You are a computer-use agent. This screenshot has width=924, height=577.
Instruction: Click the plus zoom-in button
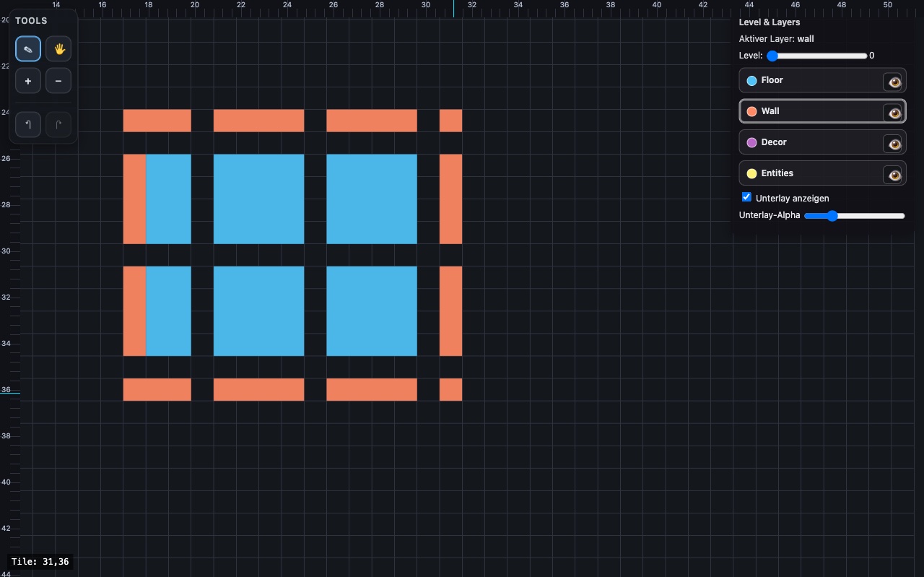(x=28, y=81)
